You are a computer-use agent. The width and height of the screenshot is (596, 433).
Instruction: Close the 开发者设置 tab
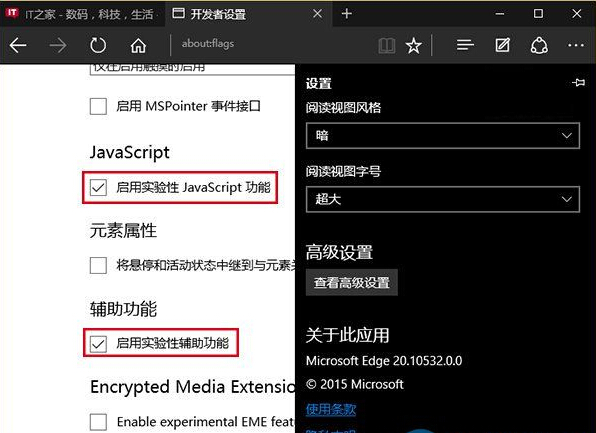click(318, 14)
